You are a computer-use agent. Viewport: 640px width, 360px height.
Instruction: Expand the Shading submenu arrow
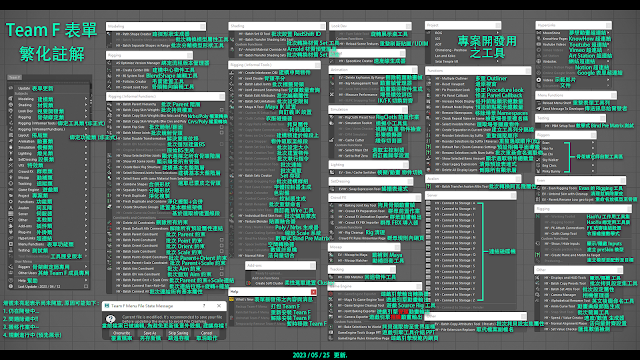click(x=86, y=105)
